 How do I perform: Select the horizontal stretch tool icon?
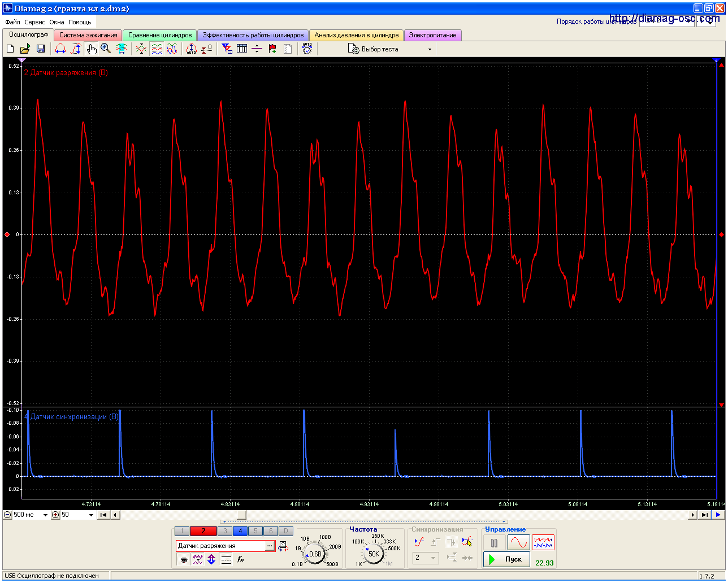(x=60, y=49)
